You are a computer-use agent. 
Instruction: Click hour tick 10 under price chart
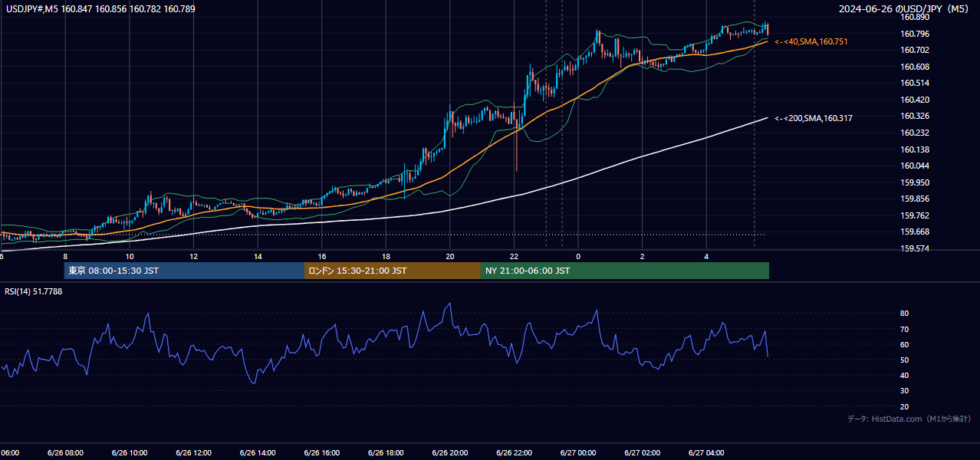[130, 256]
